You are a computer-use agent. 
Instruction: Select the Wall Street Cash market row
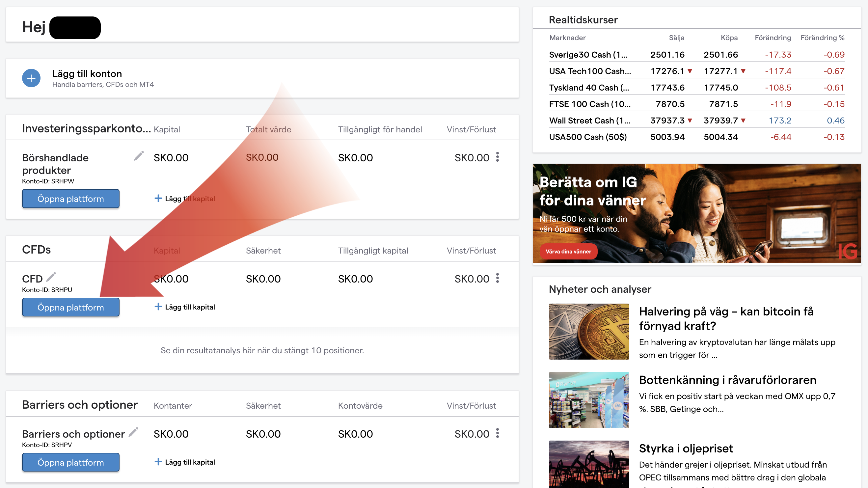(589, 121)
